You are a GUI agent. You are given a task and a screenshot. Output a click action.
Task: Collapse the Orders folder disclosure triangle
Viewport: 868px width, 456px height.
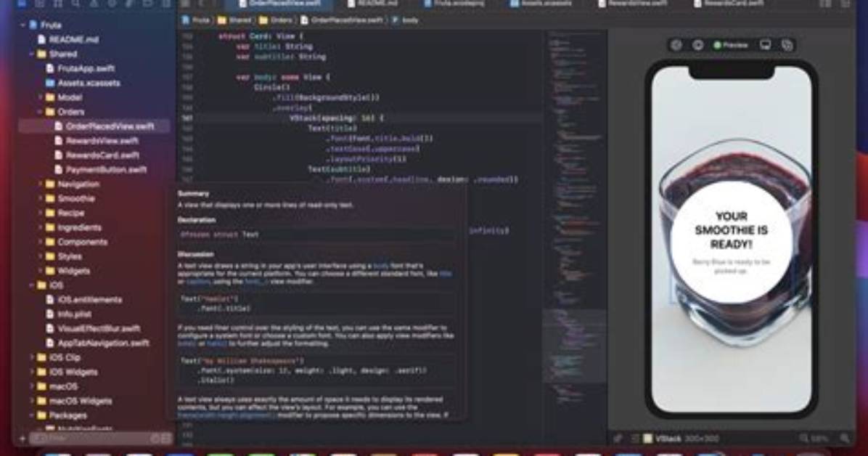(41, 112)
